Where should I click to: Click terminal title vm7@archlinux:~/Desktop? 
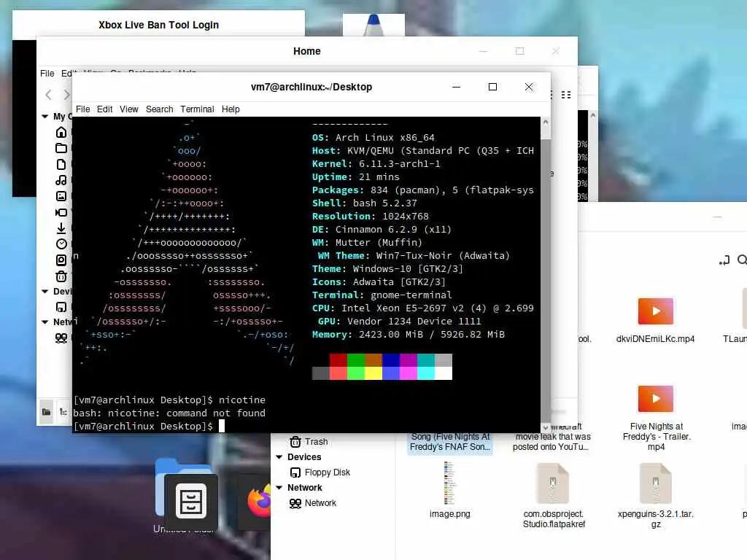pos(311,87)
